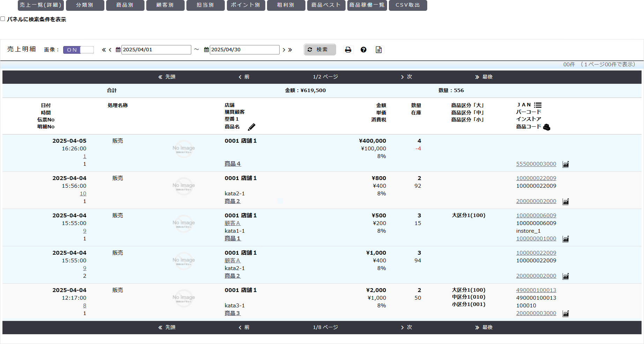Click the print icon
Image resolution: width=644 pixels, height=344 pixels.
pos(348,50)
